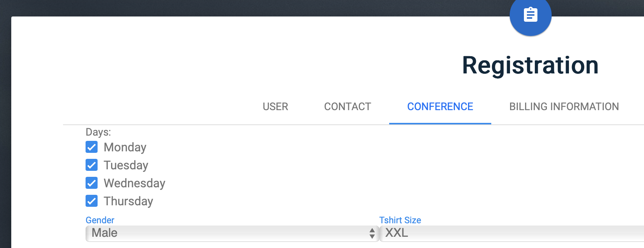Click the blue clipboard registration icon
The height and width of the screenshot is (248, 644).
click(x=530, y=15)
